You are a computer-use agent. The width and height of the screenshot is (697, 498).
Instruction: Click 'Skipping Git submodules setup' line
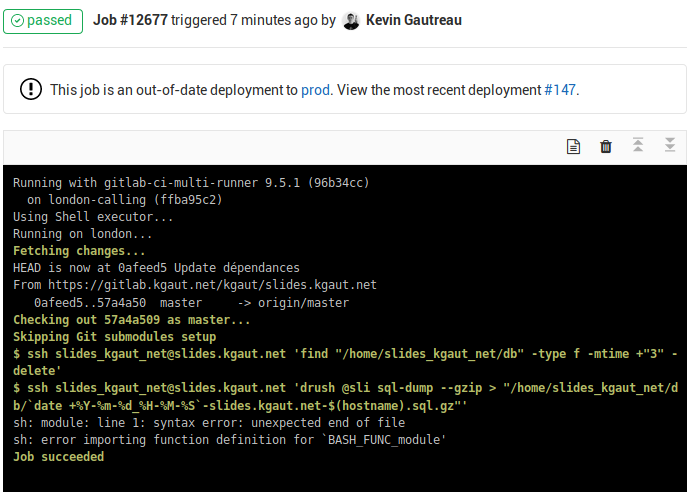tap(114, 337)
